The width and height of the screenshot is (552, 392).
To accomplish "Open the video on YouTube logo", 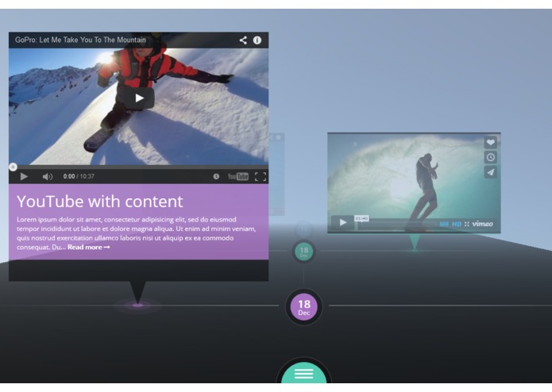I will coord(238,176).
